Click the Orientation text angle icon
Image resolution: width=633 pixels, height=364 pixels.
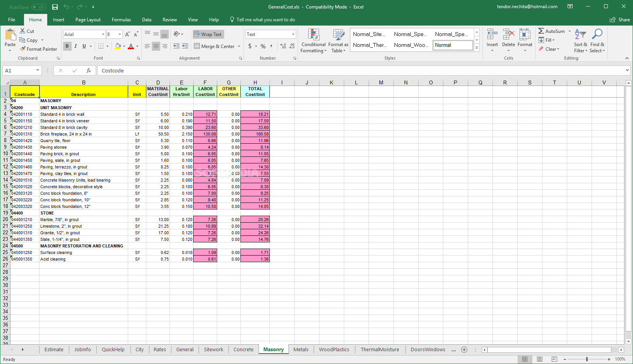pos(177,34)
